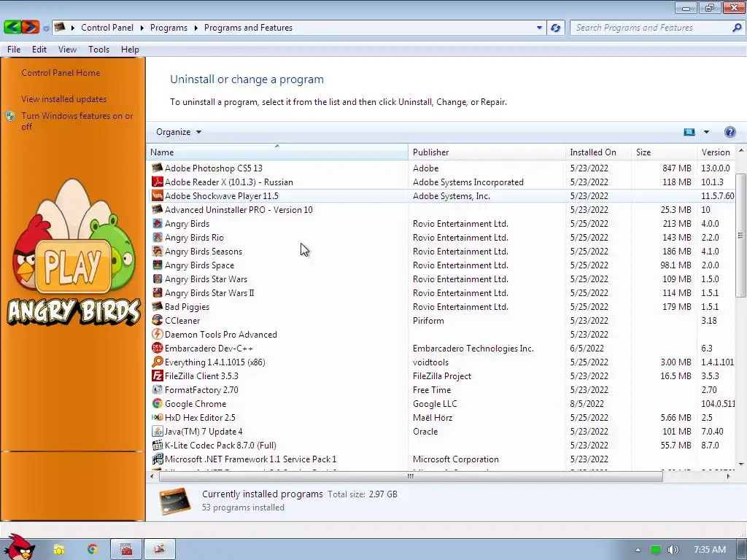Open the Tools menu
The height and width of the screenshot is (560, 747).
coord(98,50)
